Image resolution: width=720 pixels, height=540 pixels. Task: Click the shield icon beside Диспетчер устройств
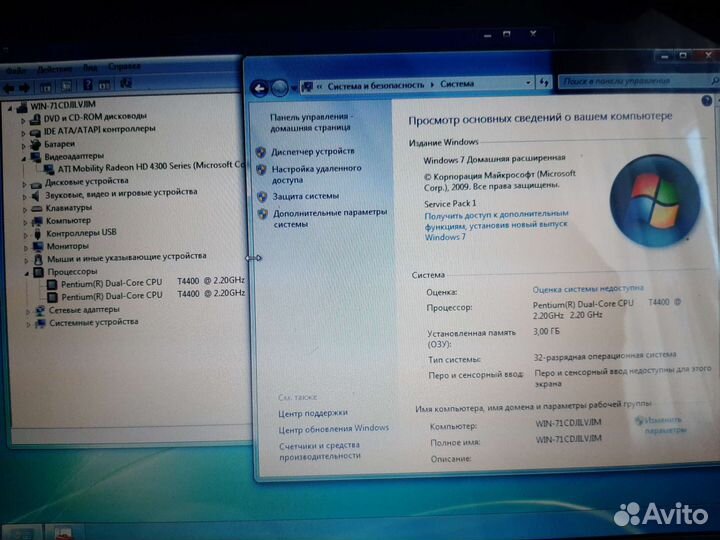(261, 152)
